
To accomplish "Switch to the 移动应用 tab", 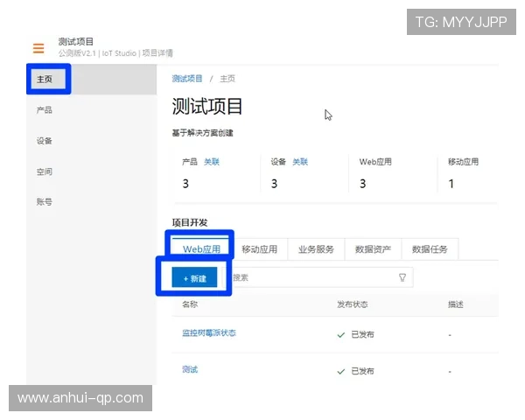I will 259,248.
